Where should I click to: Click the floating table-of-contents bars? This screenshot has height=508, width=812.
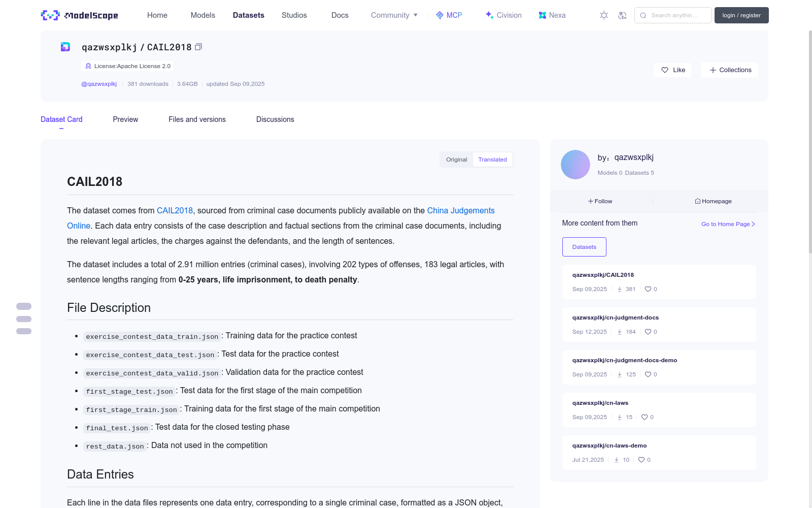tap(24, 319)
